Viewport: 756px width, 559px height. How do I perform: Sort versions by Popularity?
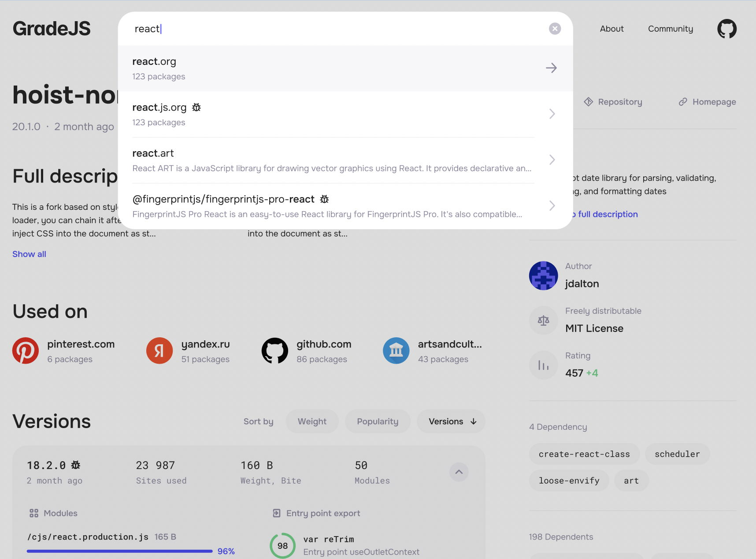click(x=378, y=421)
